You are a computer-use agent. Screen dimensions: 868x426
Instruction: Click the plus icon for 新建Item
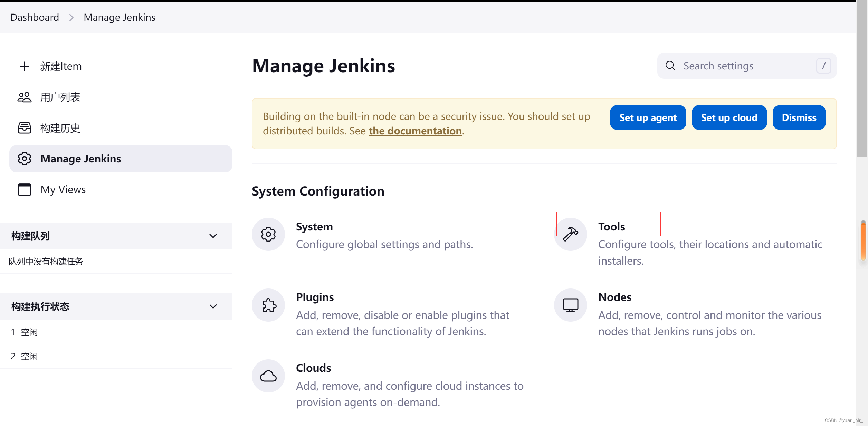point(24,66)
